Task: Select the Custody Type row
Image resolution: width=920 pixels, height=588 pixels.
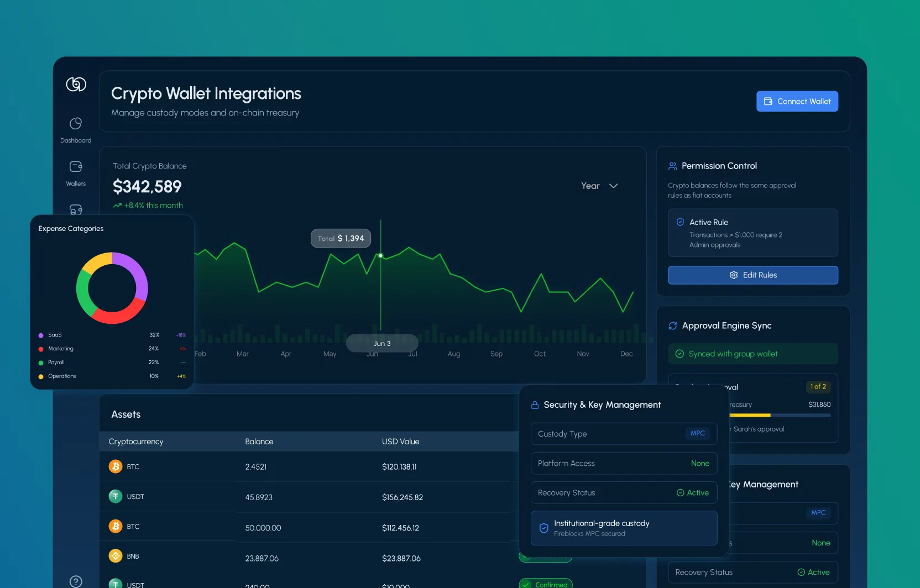Action: [x=624, y=434]
